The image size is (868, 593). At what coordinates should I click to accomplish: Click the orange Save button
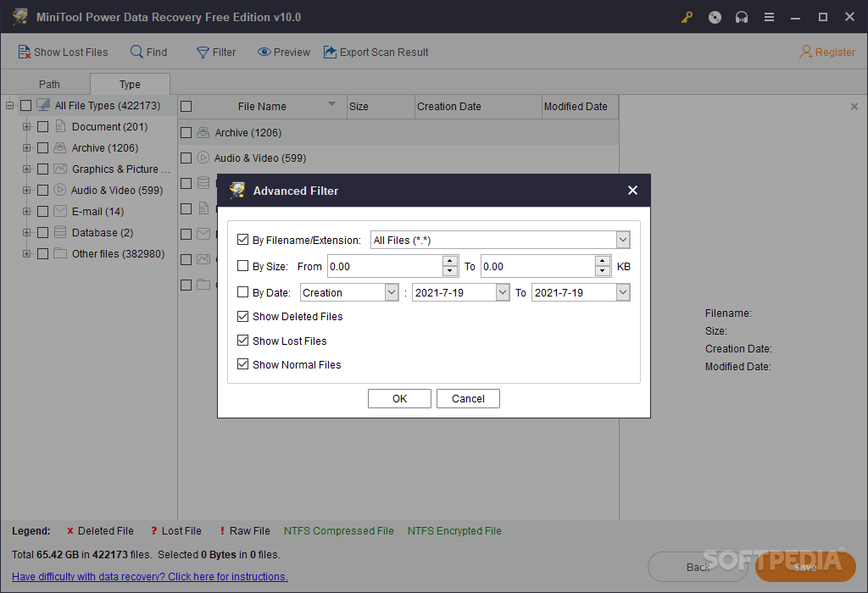(805, 567)
